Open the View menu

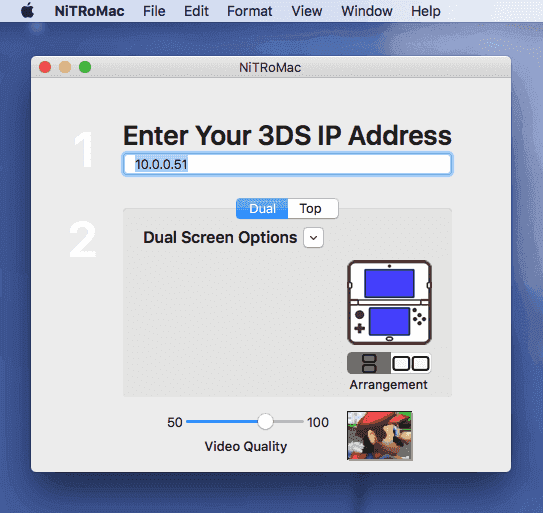point(307,11)
